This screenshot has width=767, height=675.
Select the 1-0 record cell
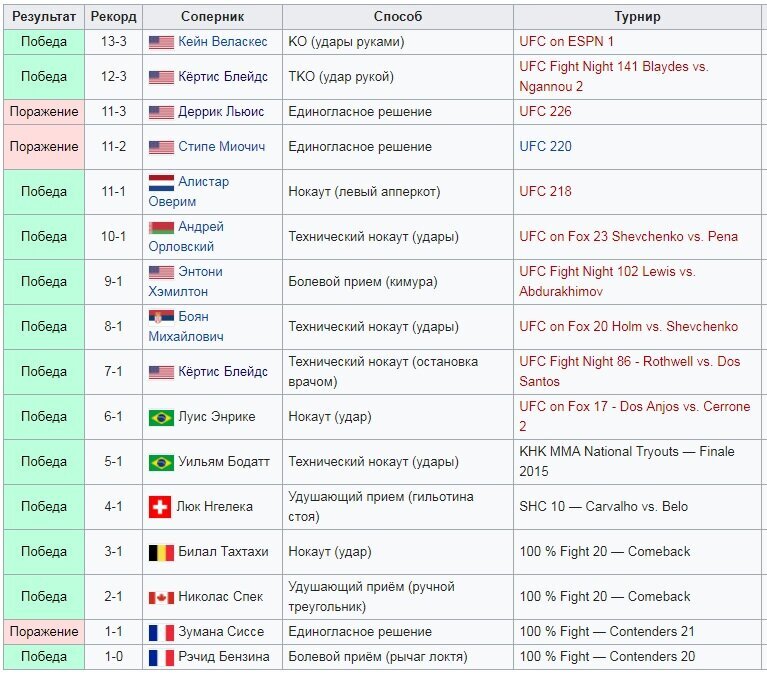tap(113, 656)
